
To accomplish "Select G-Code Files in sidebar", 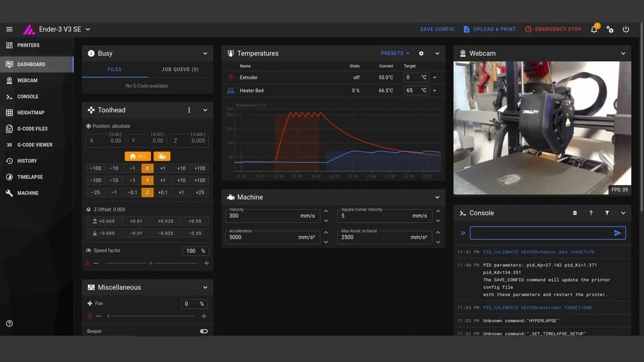I will 32,129.
